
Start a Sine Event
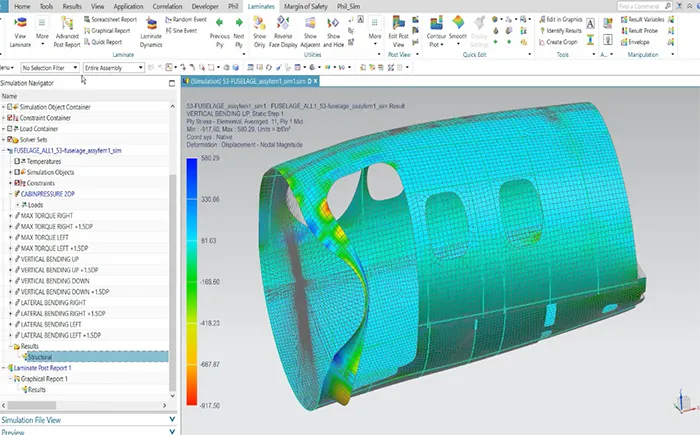point(181,31)
